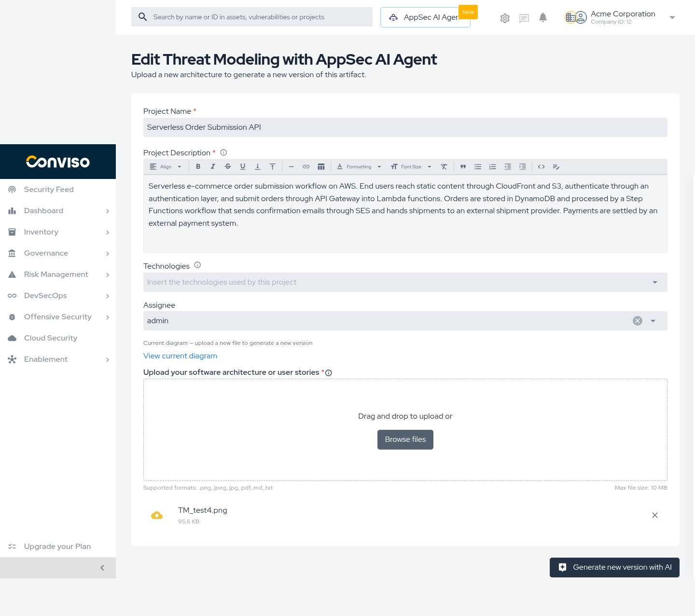Click the TM_test4.png file name
Screen dimensions: 695x616
point(203,510)
